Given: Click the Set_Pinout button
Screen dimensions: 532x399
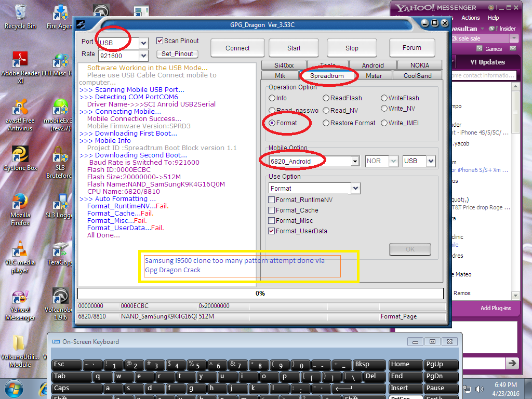Looking at the screenshot, I should click(177, 54).
